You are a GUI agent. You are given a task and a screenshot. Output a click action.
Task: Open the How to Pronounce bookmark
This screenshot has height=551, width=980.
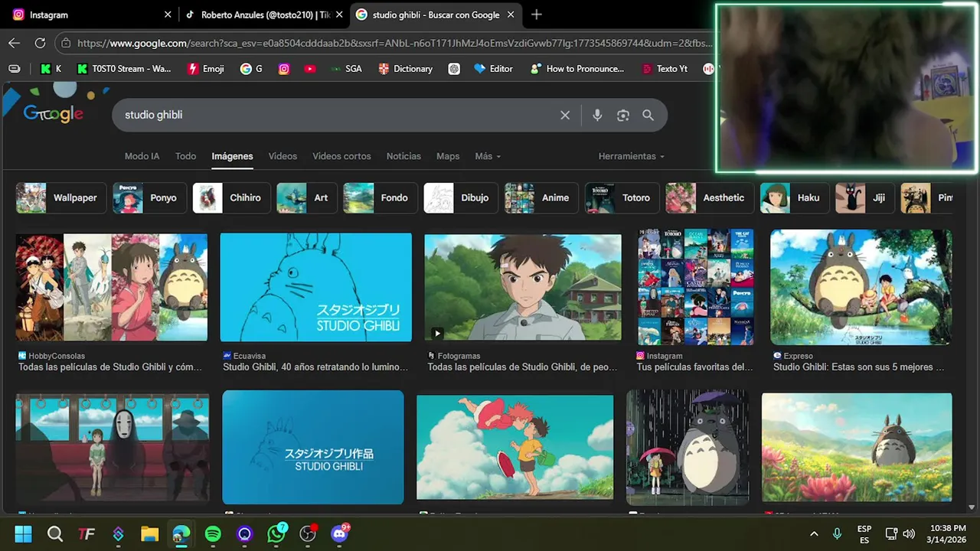(577, 69)
